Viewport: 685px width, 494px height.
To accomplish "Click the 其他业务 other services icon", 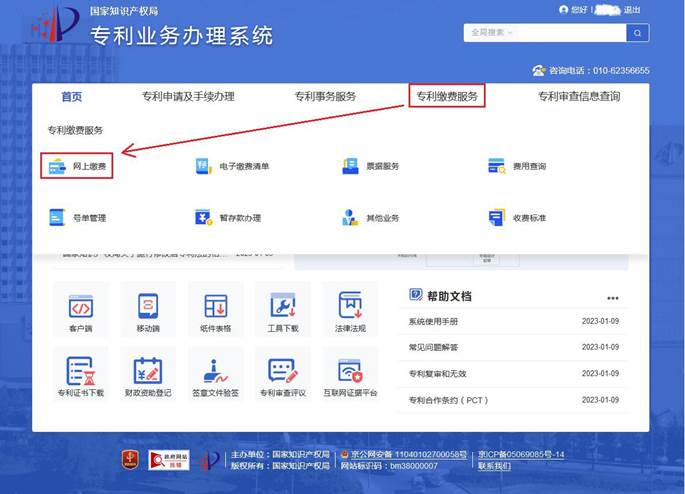I will (350, 217).
